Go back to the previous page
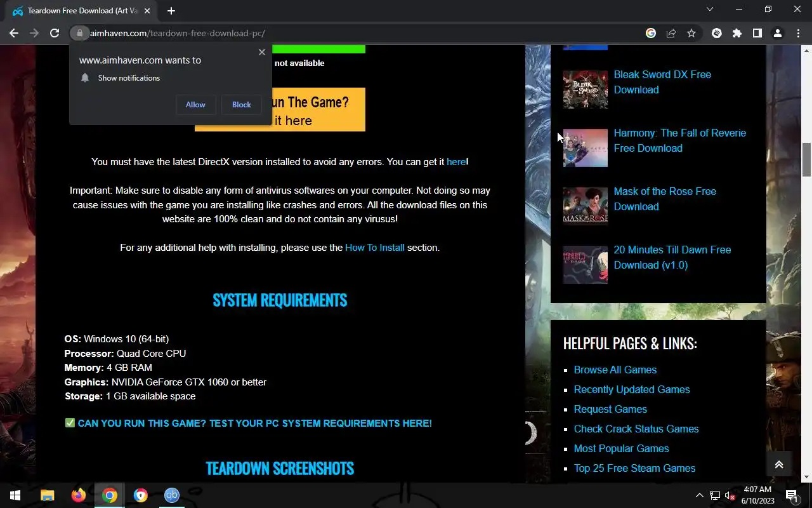This screenshot has height=508, width=812. pyautogui.click(x=14, y=33)
